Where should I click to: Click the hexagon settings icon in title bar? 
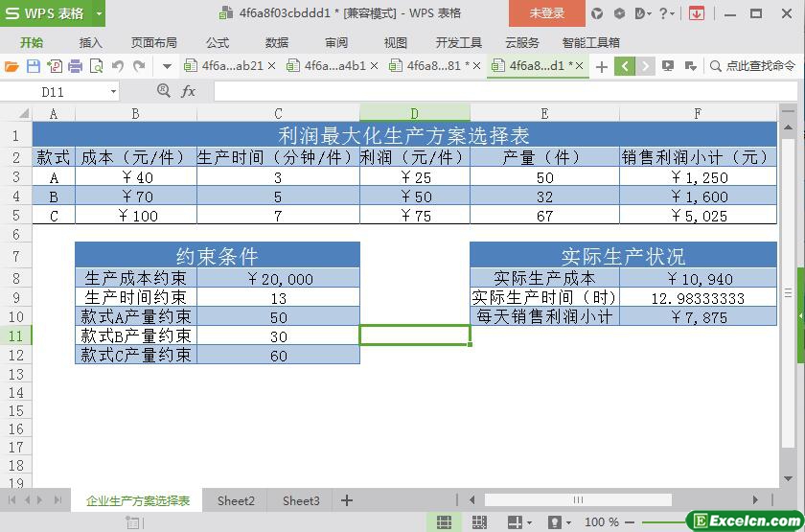pos(619,13)
